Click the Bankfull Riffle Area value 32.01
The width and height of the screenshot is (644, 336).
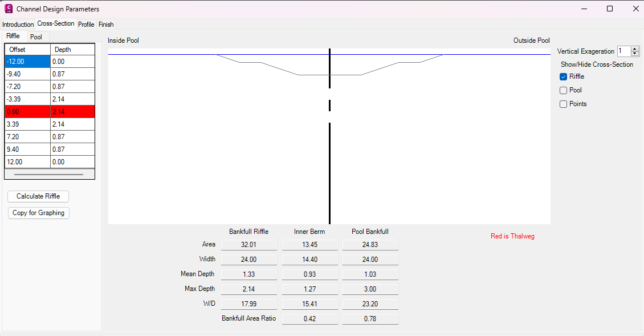point(248,245)
